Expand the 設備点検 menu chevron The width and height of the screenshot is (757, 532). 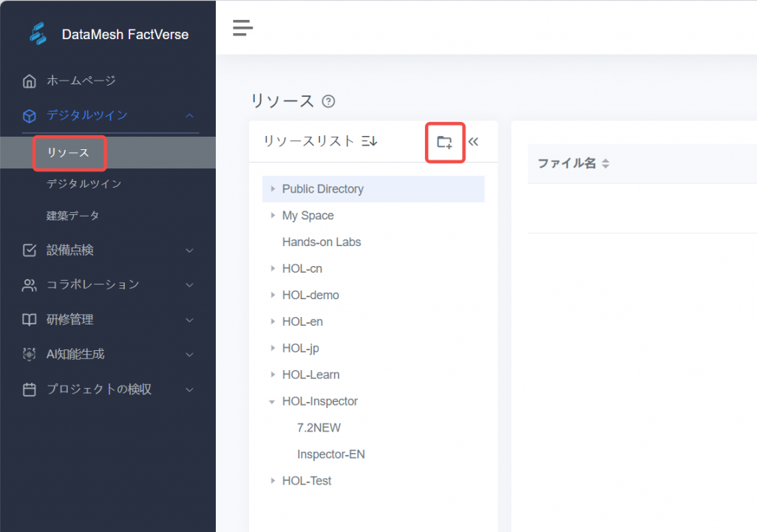point(190,250)
